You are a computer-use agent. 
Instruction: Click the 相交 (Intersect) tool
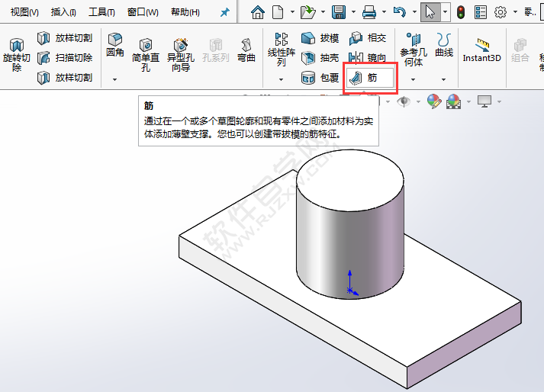pos(368,38)
